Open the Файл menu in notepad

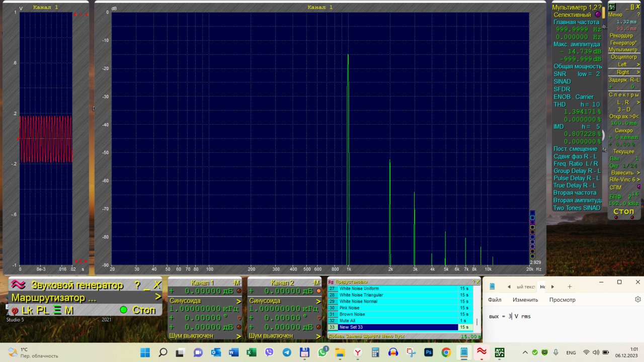point(495,300)
